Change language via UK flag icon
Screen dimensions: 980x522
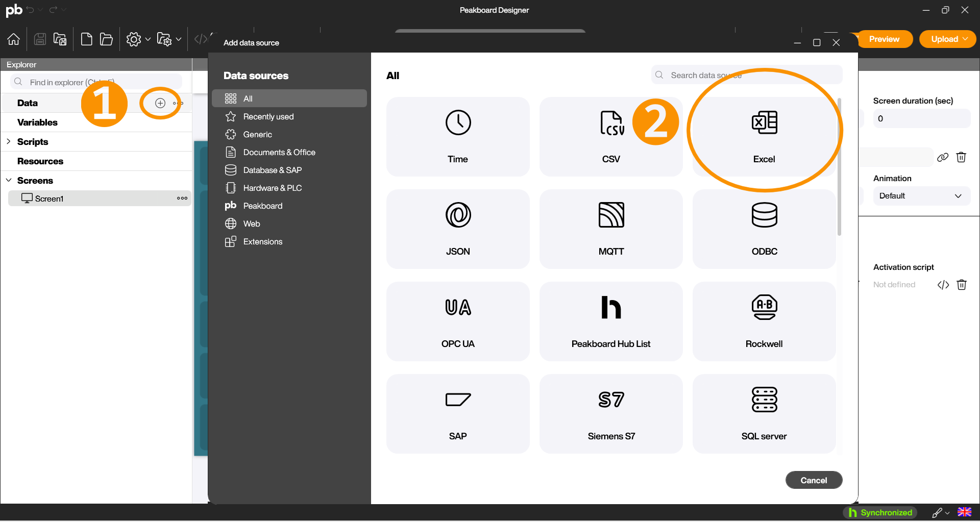(964, 512)
